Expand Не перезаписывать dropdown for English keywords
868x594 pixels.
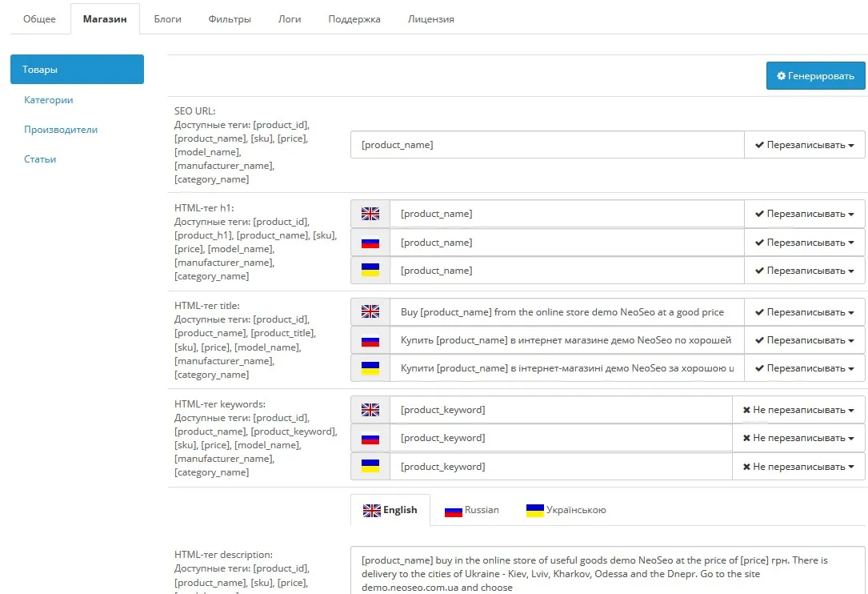pyautogui.click(x=798, y=410)
